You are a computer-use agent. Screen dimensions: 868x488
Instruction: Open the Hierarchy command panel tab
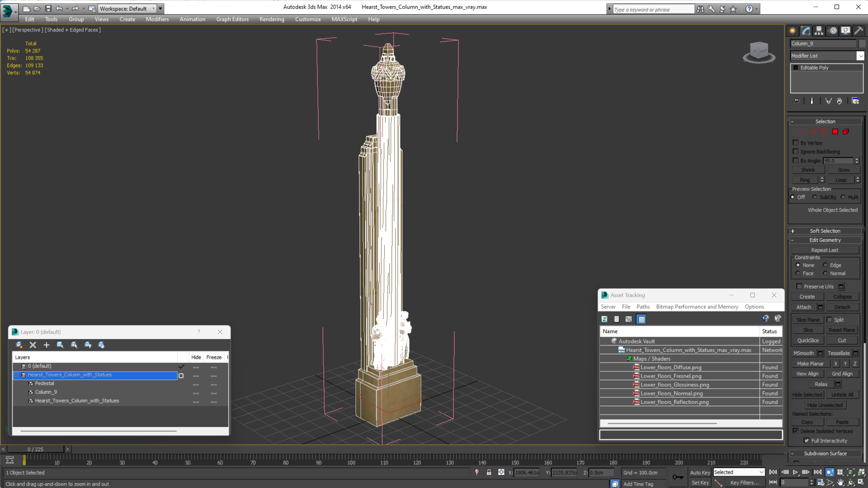(x=819, y=31)
